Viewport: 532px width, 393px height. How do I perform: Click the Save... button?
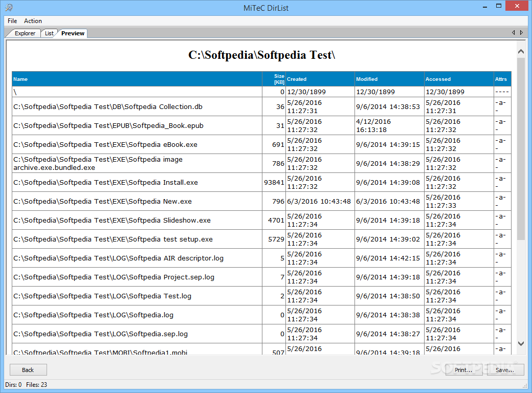coord(505,370)
